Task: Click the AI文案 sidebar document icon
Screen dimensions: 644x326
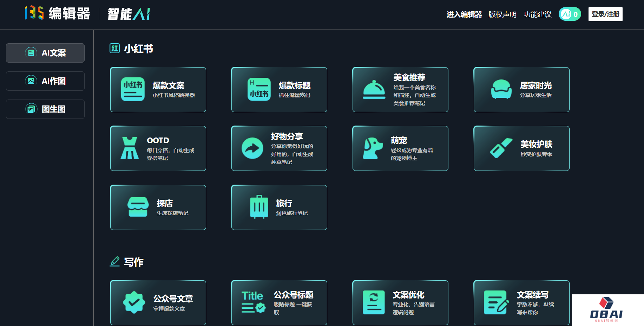Action: [x=31, y=53]
